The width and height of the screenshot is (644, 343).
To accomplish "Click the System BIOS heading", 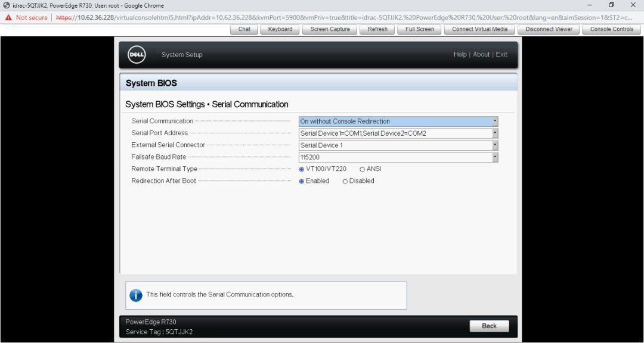I will point(151,83).
